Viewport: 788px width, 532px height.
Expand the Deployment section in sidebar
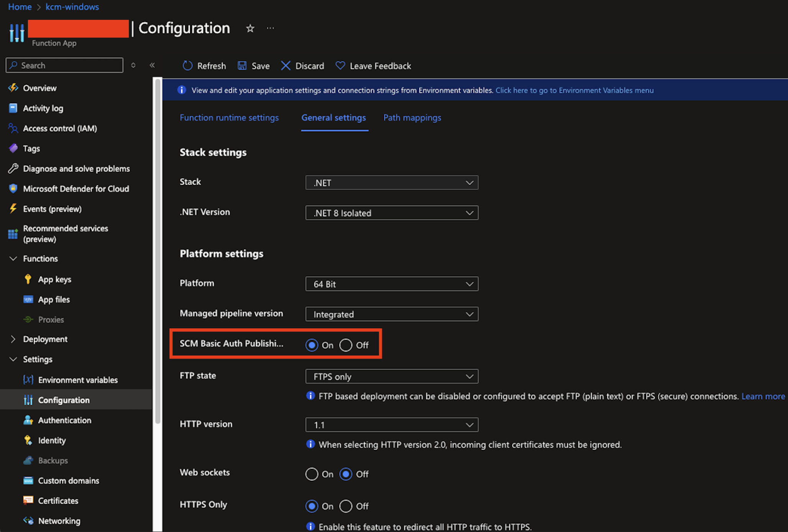(x=13, y=339)
